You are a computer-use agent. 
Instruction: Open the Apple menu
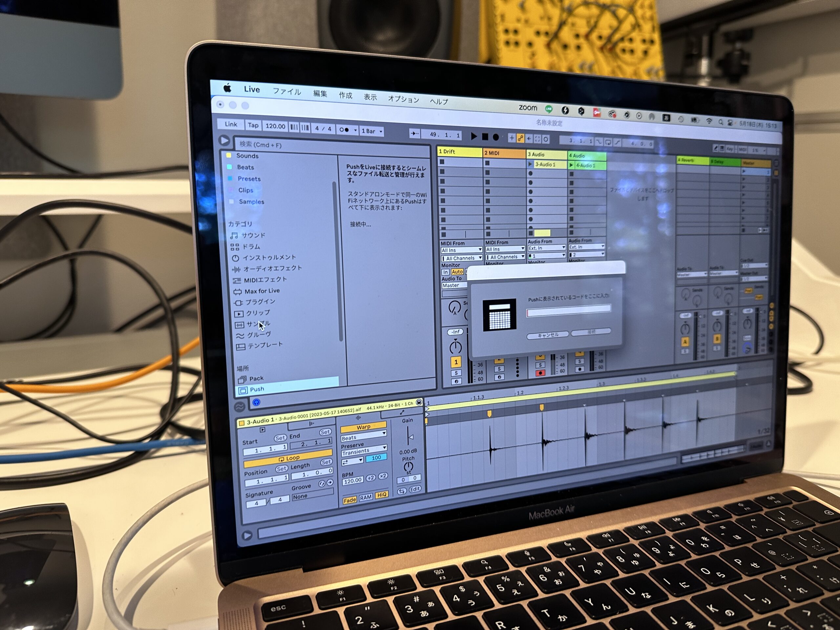pos(227,88)
